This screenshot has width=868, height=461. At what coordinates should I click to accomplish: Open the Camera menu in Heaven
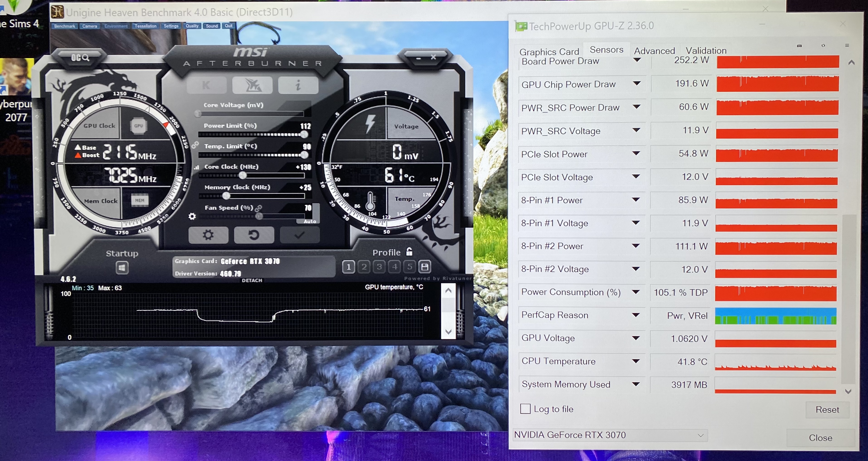point(90,26)
